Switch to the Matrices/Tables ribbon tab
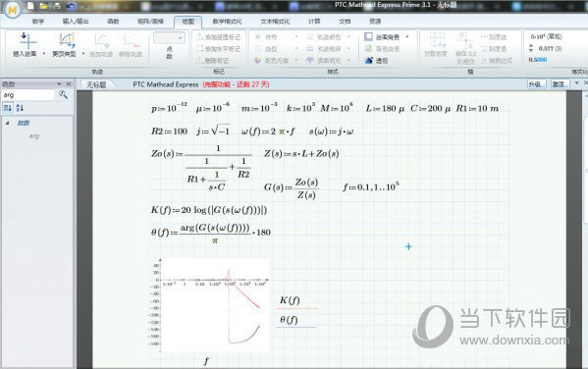 tap(151, 22)
